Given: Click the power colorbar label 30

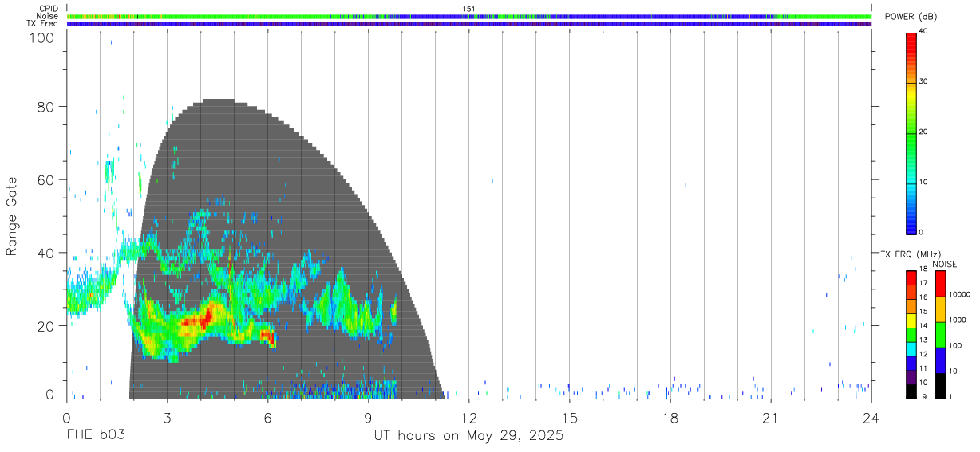Looking at the screenshot, I should pos(923,81).
